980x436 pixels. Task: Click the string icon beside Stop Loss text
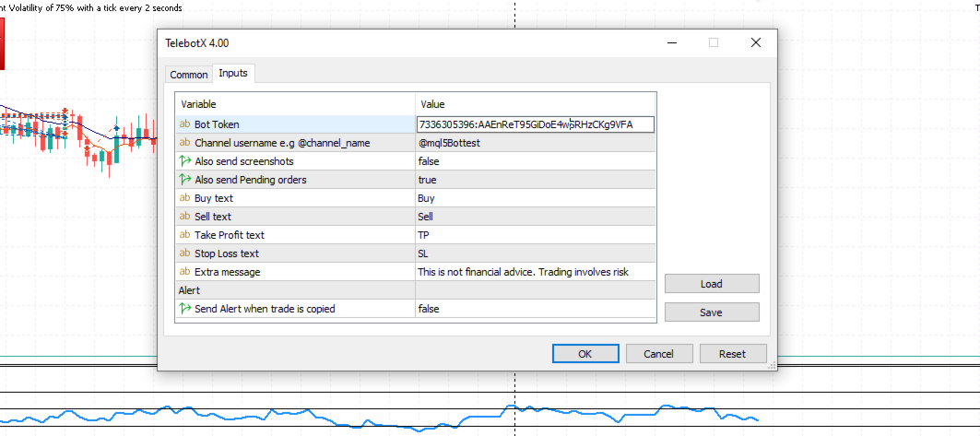click(x=184, y=253)
